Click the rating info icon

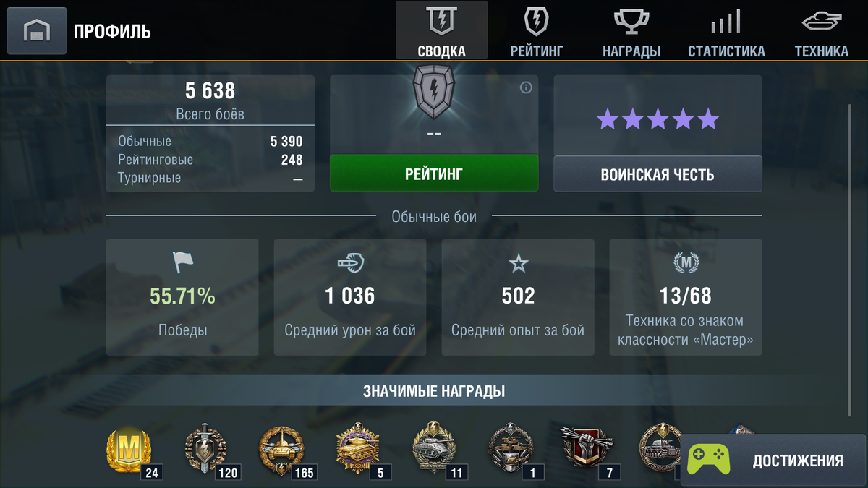tap(526, 87)
